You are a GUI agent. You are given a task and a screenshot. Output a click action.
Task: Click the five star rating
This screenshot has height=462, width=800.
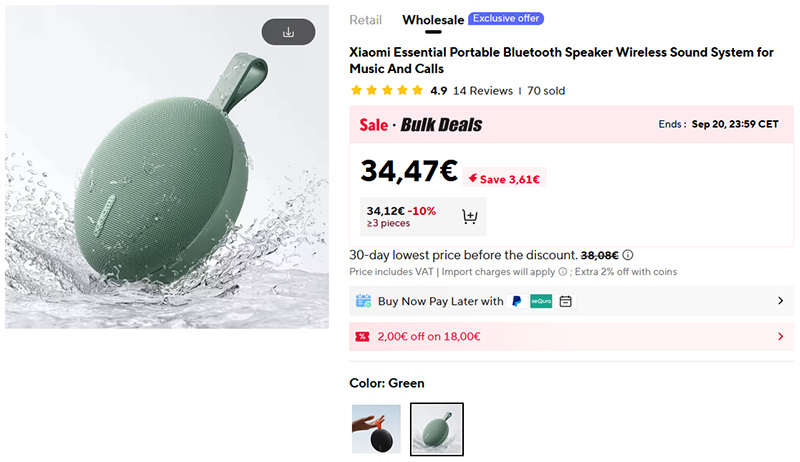click(x=387, y=91)
